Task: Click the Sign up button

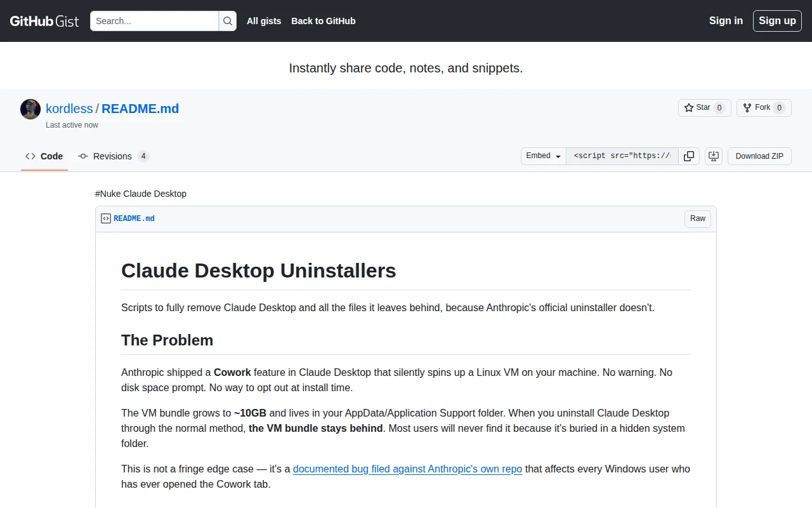Action: pyautogui.click(x=777, y=21)
